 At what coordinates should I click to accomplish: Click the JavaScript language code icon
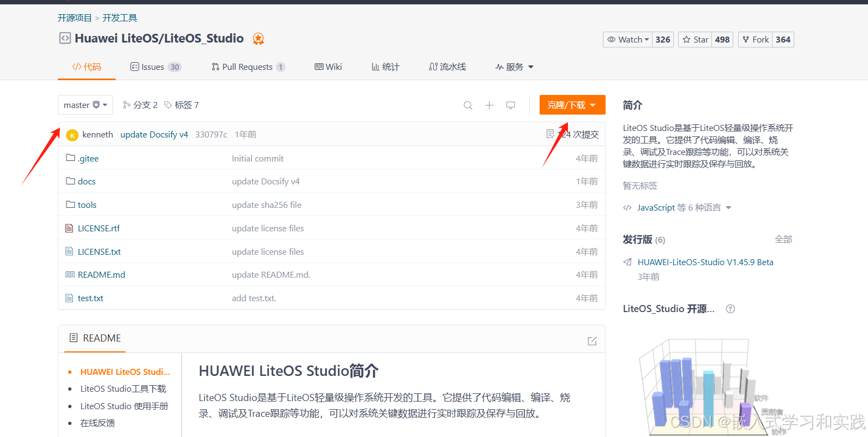(x=627, y=208)
